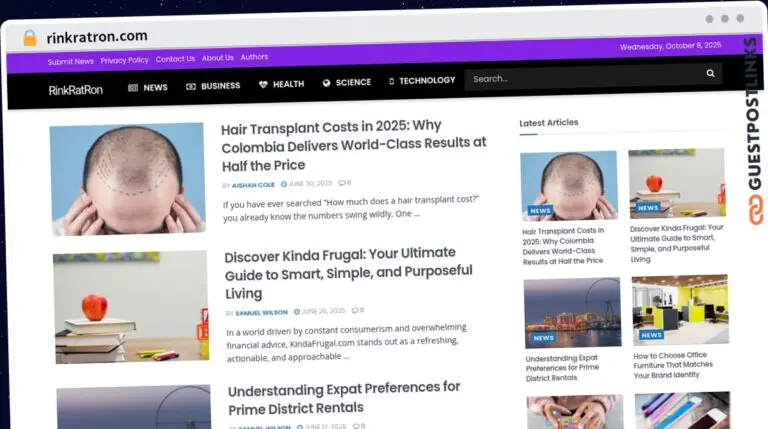768x429 pixels.
Task: Click waterfront ferris wheel thumbnail in sidebar
Action: pyautogui.click(x=572, y=312)
